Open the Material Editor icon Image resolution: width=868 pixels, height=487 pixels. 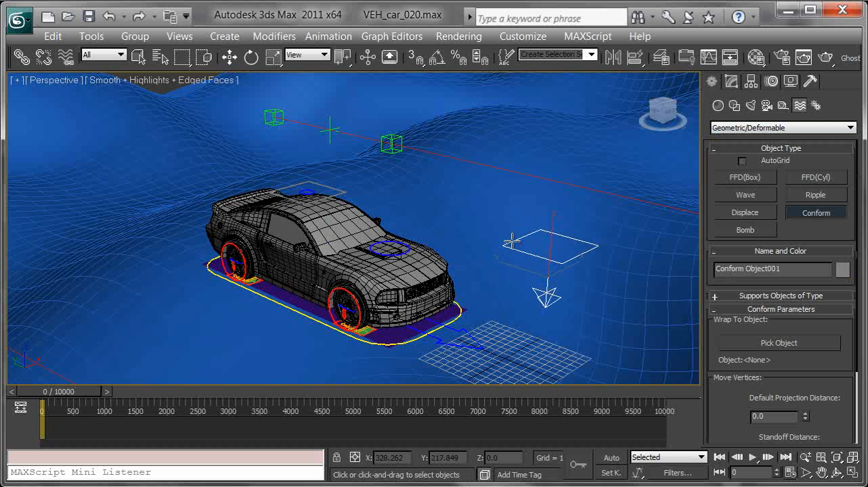pos(756,57)
